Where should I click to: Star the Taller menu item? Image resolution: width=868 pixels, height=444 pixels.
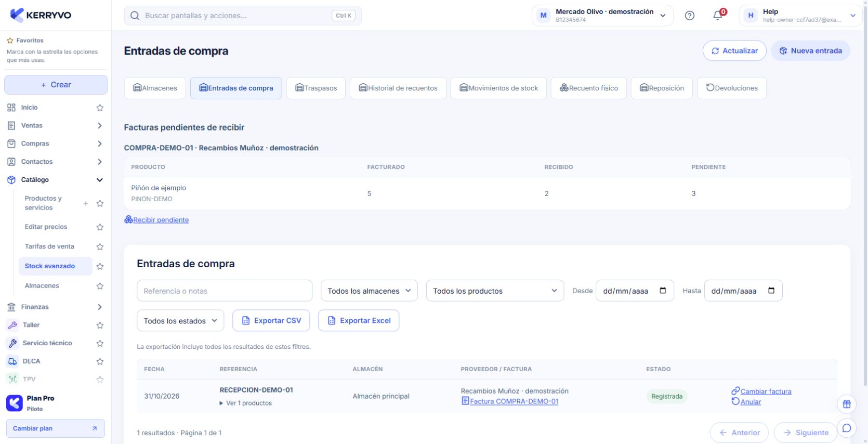click(x=100, y=325)
